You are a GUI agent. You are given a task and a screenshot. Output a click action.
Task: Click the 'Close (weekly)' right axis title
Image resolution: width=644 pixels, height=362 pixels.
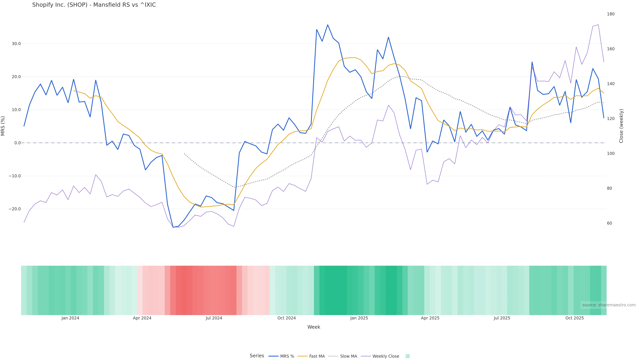[621, 126]
